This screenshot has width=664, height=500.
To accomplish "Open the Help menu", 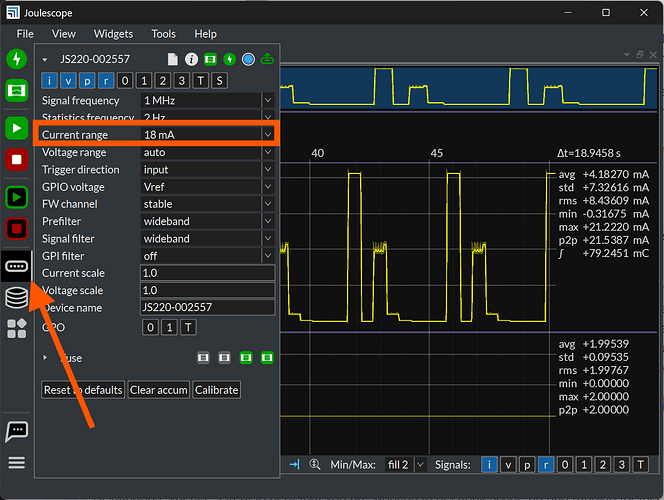I will pos(205,34).
